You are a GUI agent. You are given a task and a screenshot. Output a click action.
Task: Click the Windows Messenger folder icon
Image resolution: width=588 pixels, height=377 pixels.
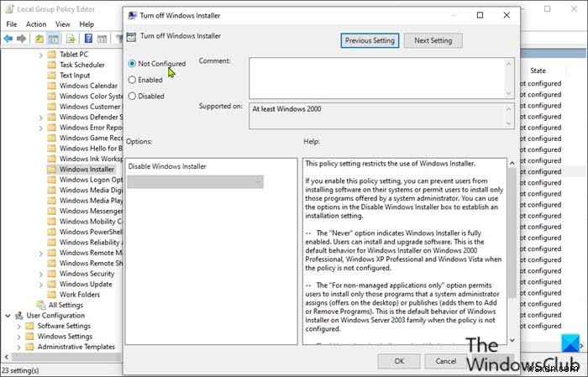pos(52,211)
